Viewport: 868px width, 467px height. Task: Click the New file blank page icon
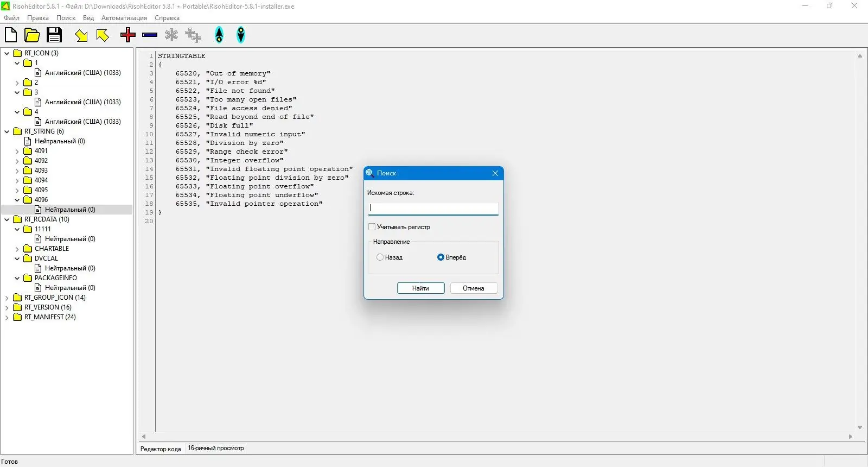tap(11, 35)
